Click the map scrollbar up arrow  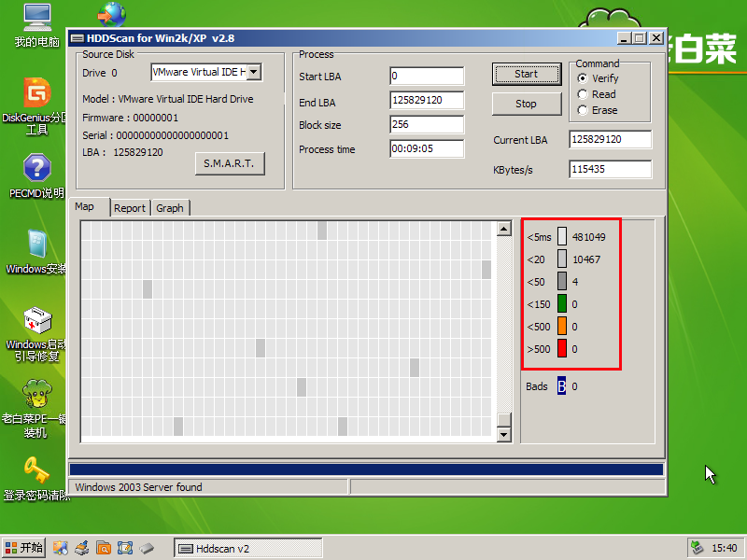click(503, 229)
